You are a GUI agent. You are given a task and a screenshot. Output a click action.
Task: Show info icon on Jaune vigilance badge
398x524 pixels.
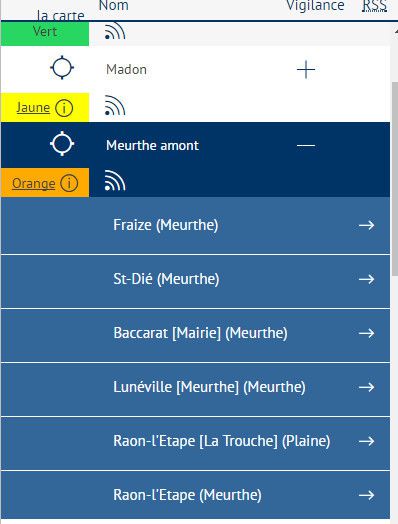click(64, 108)
